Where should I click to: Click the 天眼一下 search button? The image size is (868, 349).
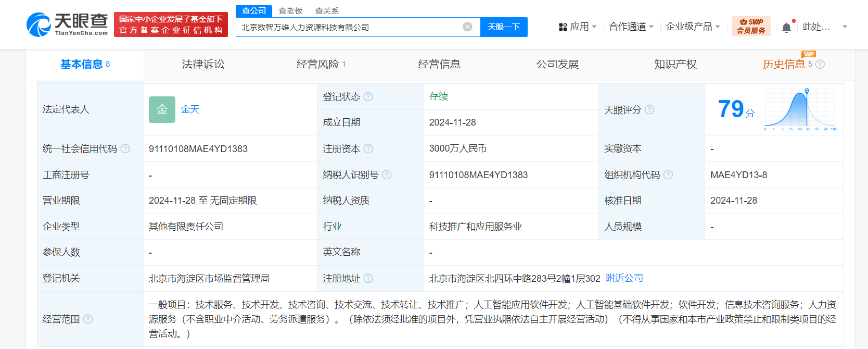503,27
